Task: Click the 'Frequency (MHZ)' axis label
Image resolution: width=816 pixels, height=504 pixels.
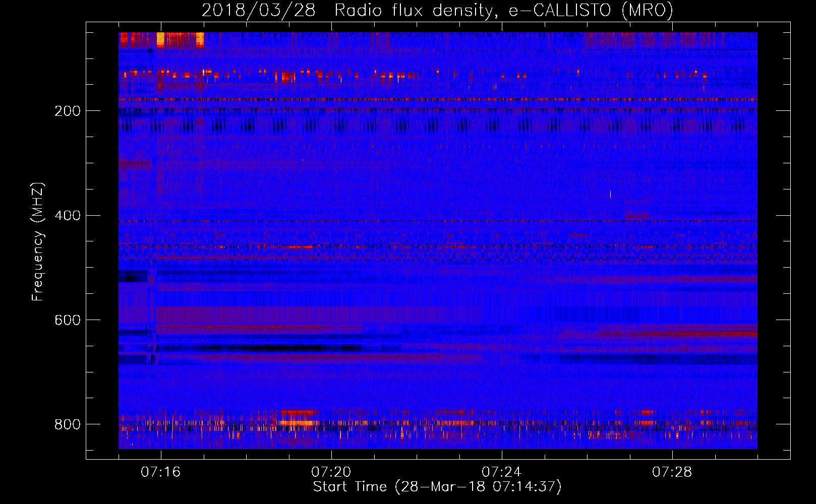Action: (x=38, y=242)
